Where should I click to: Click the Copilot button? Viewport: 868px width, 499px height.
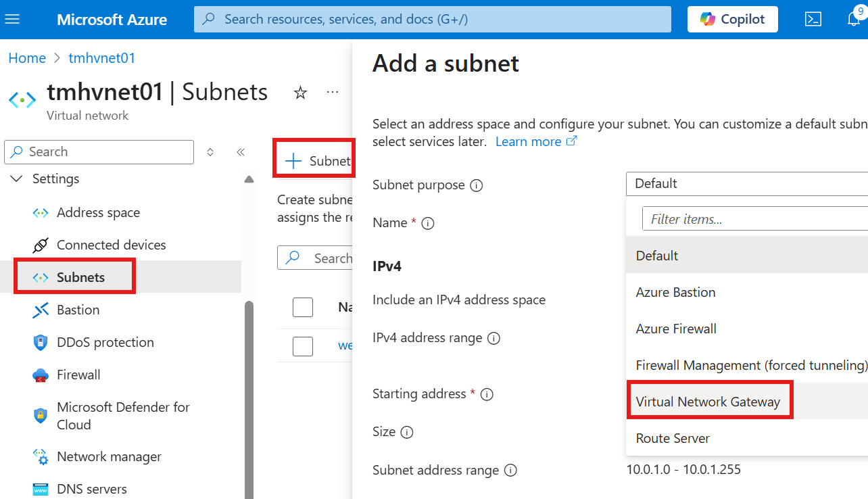click(x=733, y=19)
